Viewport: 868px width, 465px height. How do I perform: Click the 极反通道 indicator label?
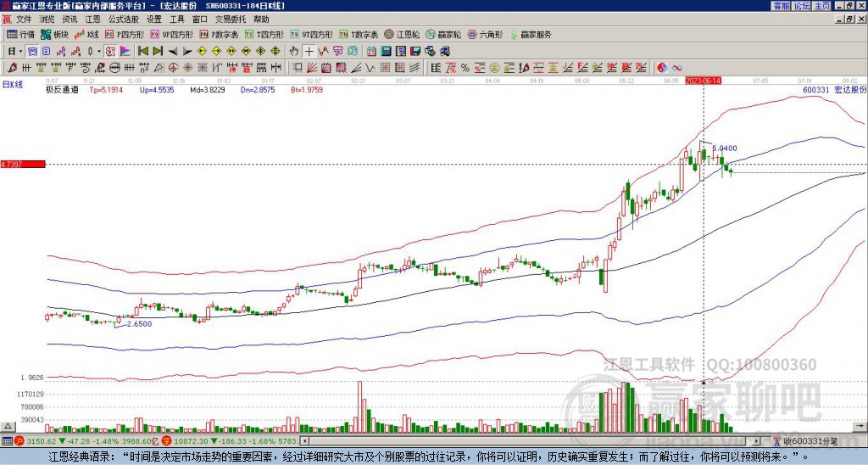(62, 89)
